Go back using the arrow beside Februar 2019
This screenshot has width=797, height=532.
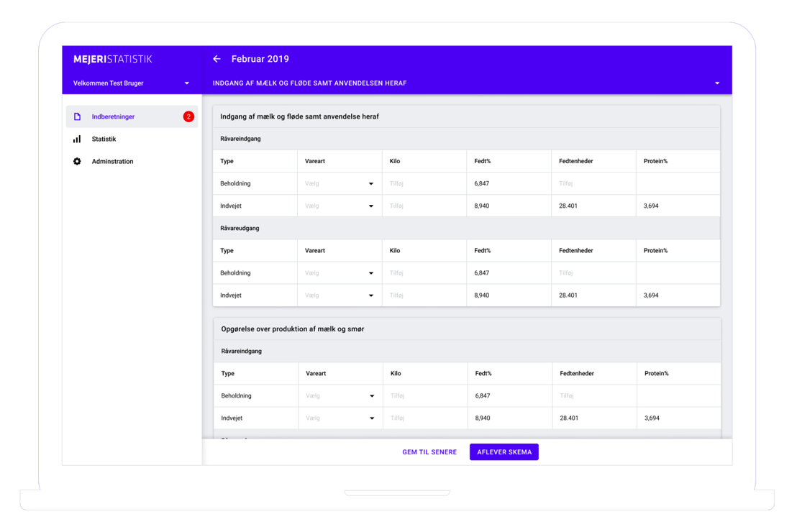(217, 59)
